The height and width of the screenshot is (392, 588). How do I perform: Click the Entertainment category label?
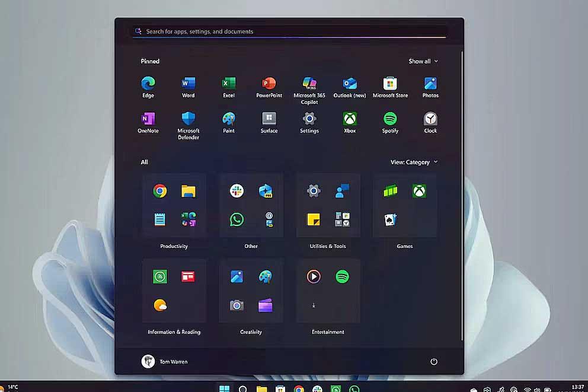pos(328,332)
